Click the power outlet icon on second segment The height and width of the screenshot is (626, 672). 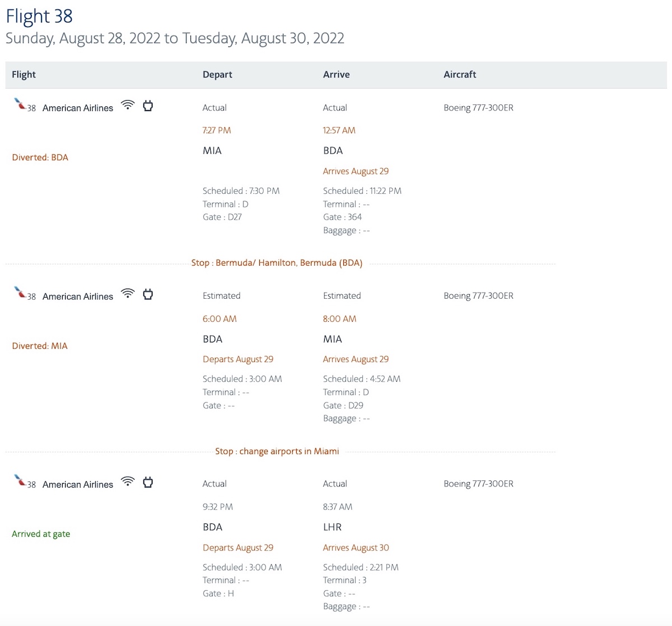148,294
